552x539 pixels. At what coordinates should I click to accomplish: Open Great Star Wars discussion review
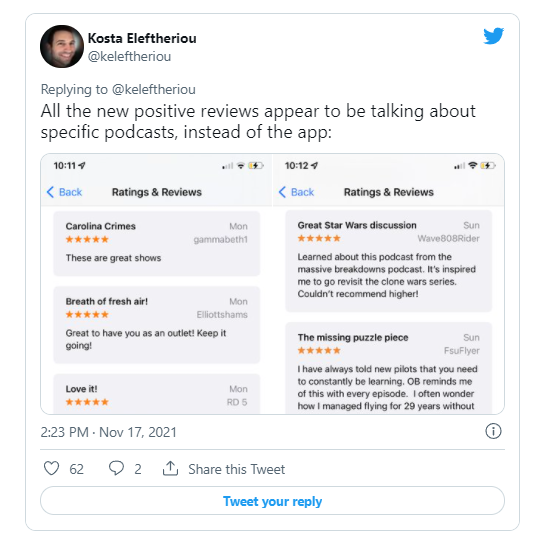click(388, 261)
